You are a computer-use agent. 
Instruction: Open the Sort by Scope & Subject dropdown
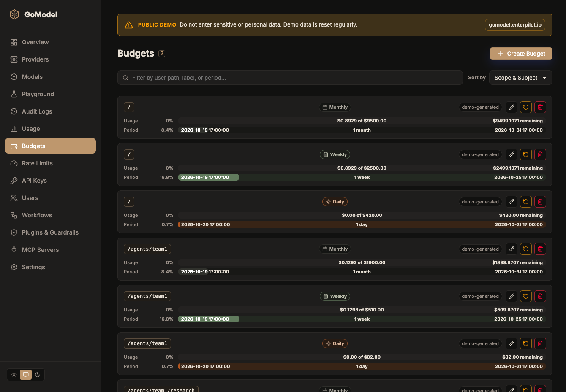pyautogui.click(x=520, y=78)
